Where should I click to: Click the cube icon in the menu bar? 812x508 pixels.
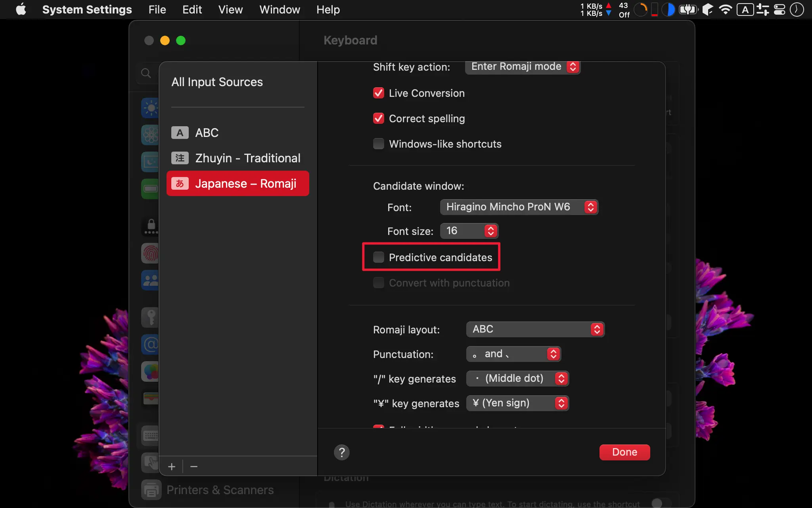click(x=708, y=10)
